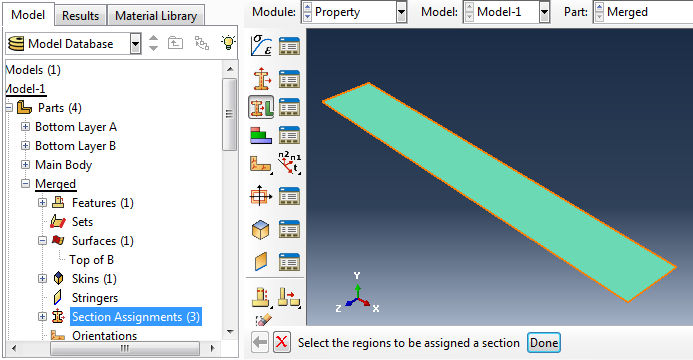Image resolution: width=693 pixels, height=360 pixels.
Task: Select the Stringers tree item
Action: click(x=95, y=298)
